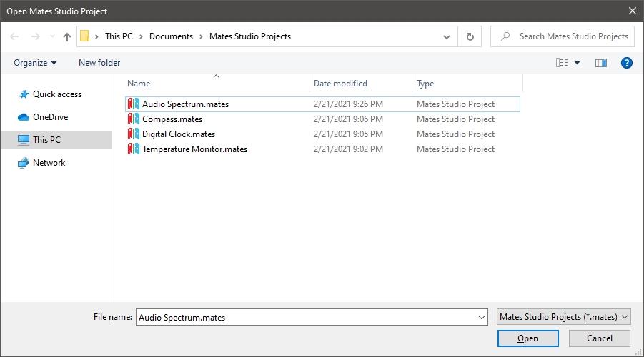The height and width of the screenshot is (357, 644).
Task: Select the Audio Spectrum.mates file
Action: click(x=322, y=104)
